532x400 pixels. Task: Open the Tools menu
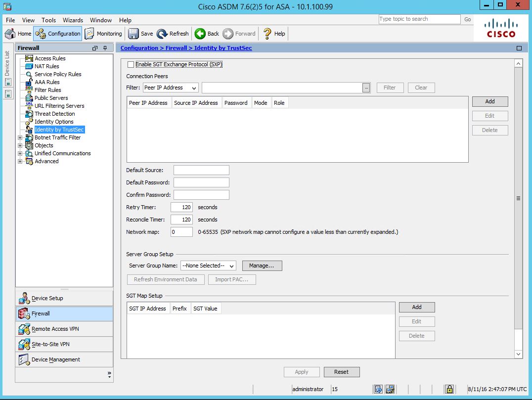(49, 20)
